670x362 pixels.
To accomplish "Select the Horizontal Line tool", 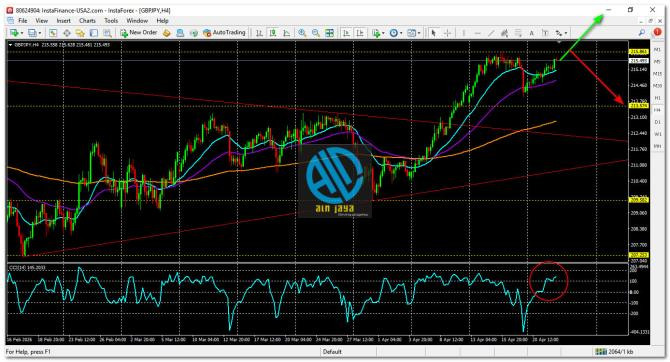I will coord(477,33).
